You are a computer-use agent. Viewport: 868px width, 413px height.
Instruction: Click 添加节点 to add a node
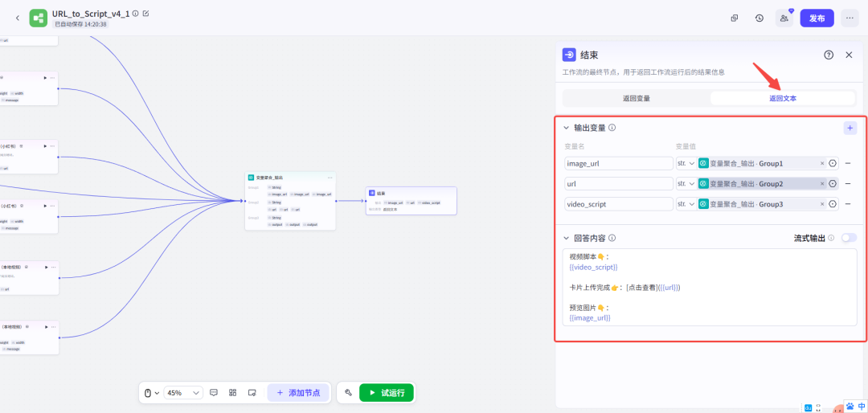click(298, 393)
